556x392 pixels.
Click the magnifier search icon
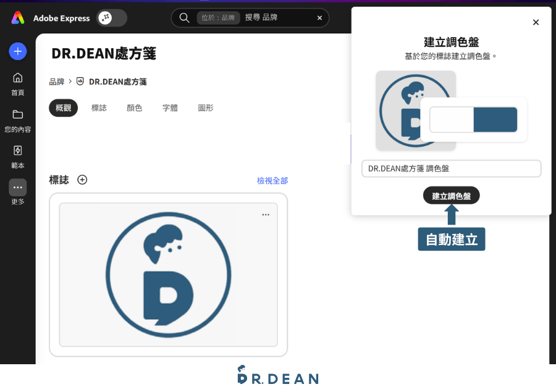click(x=184, y=18)
